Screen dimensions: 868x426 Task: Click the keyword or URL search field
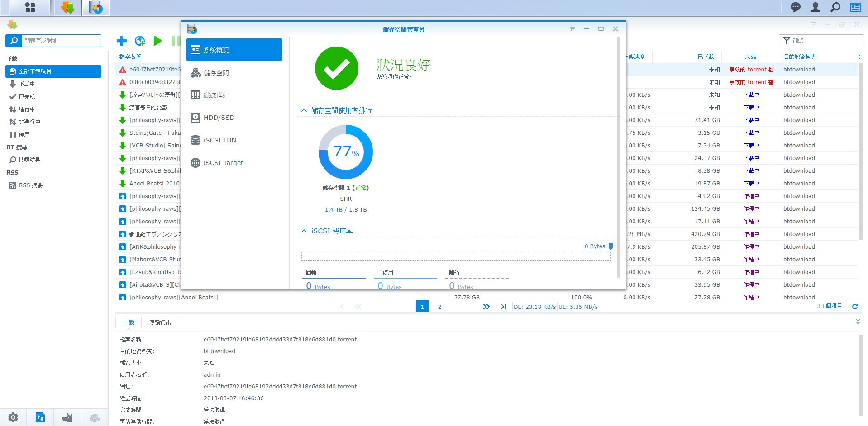[62, 41]
